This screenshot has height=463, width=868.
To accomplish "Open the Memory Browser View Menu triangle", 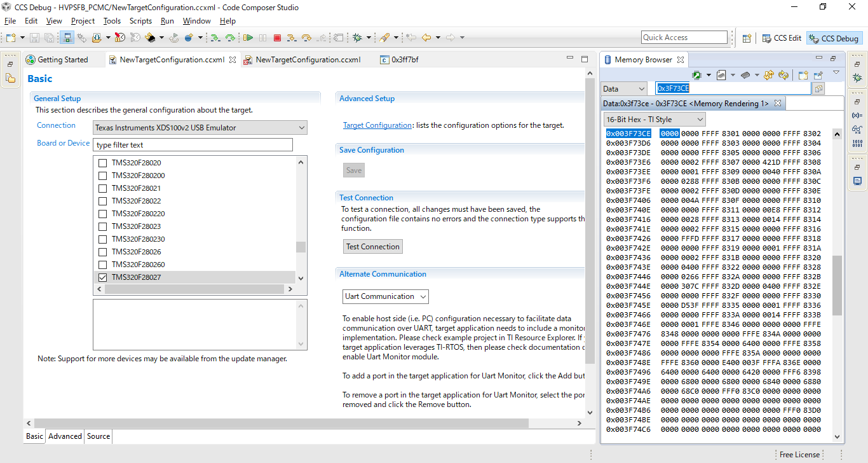I will [x=836, y=73].
